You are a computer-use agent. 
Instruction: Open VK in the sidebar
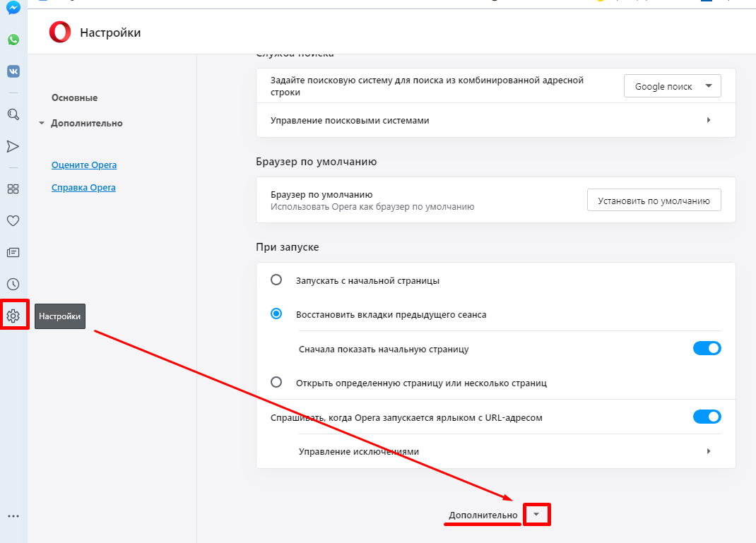pos(13,71)
